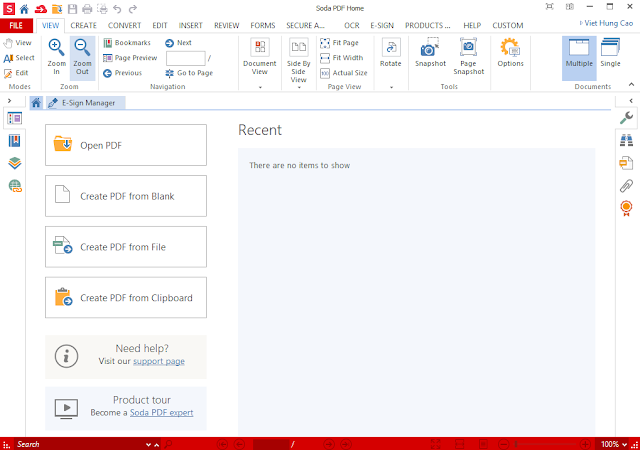The image size is (640, 450).
Task: Toggle Single document mode
Action: point(610,52)
